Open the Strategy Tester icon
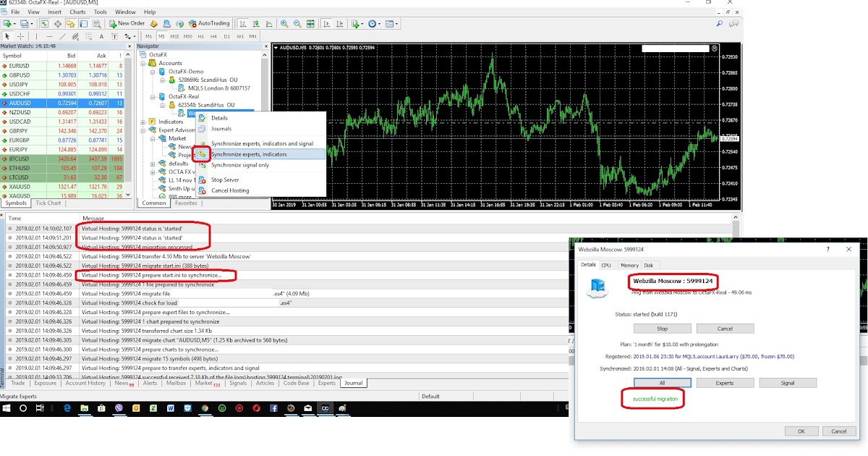The height and width of the screenshot is (456, 868). [x=96, y=23]
